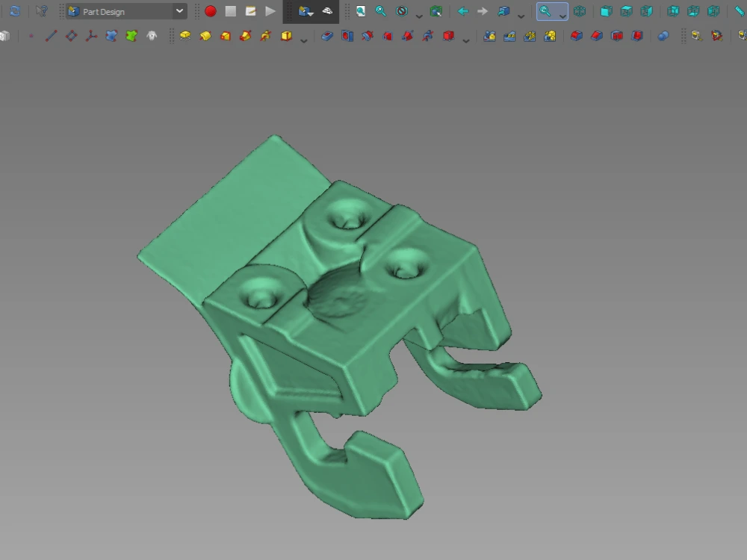Open the Part Design workbench dropdown

[178, 11]
